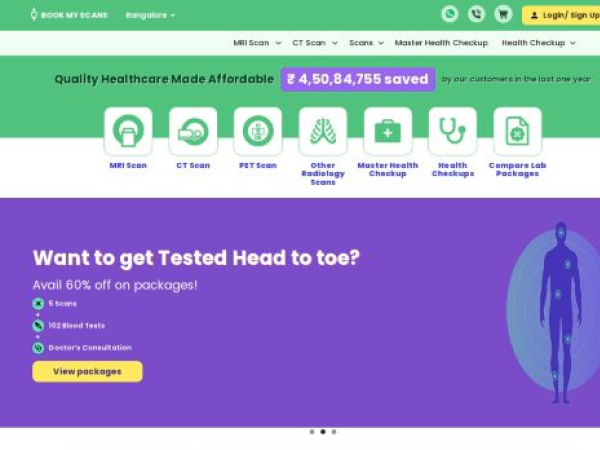Image resolution: width=600 pixels, height=450 pixels.
Task: Open Master Health Checkup menu item
Action: 441,43
